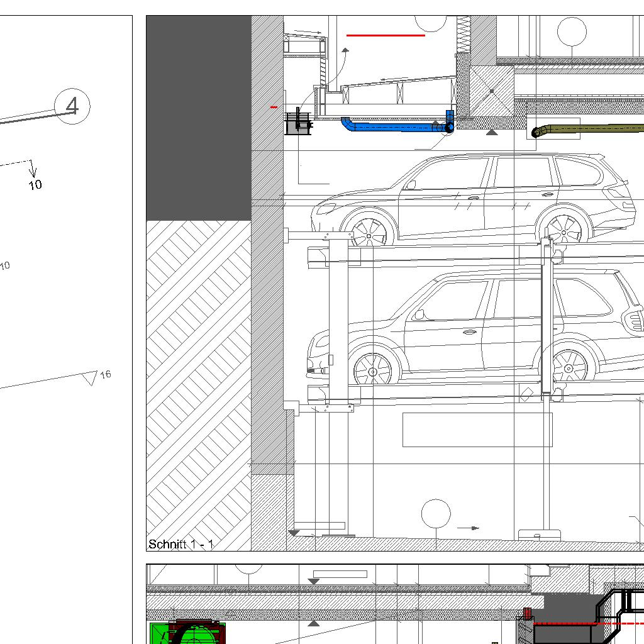The image size is (644, 644).
Task: Click the triangle marker labeled 16
Action: (90, 377)
